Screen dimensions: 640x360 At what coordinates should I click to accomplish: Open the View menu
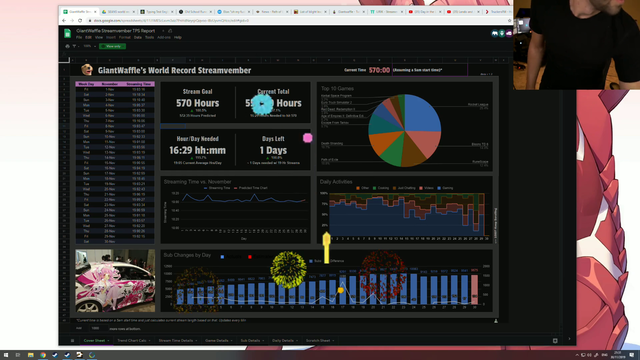[x=99, y=37]
